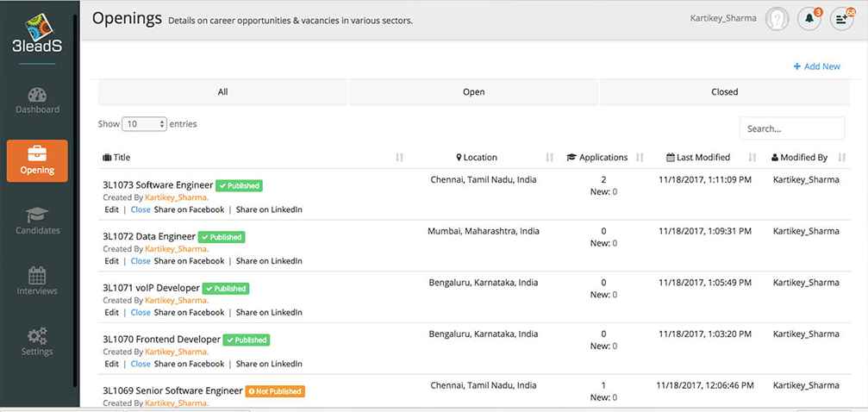This screenshot has width=868, height=412.
Task: Click the Add New link
Action: pyautogui.click(x=816, y=66)
